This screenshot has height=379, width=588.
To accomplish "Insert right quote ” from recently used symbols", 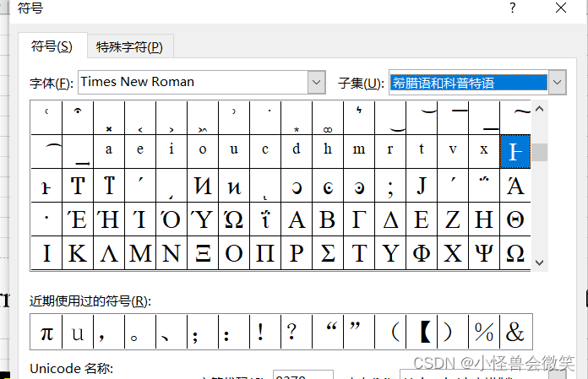I will tap(359, 332).
